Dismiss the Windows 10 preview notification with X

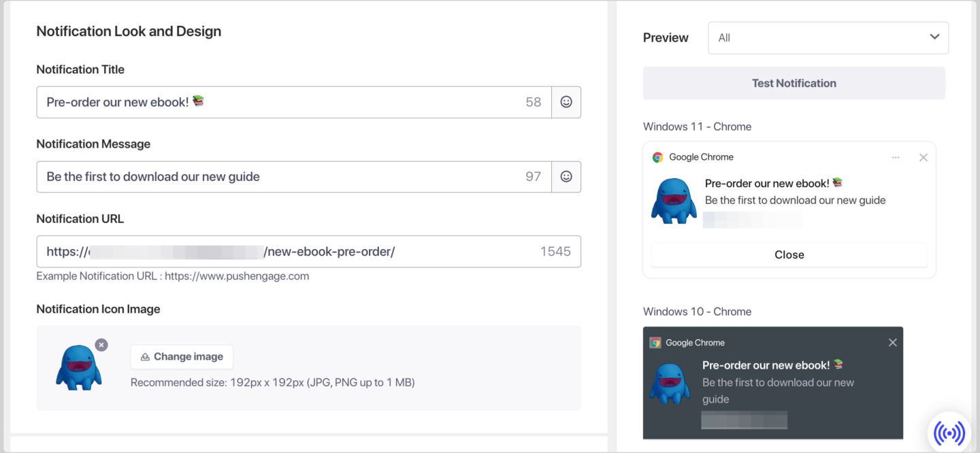point(892,342)
